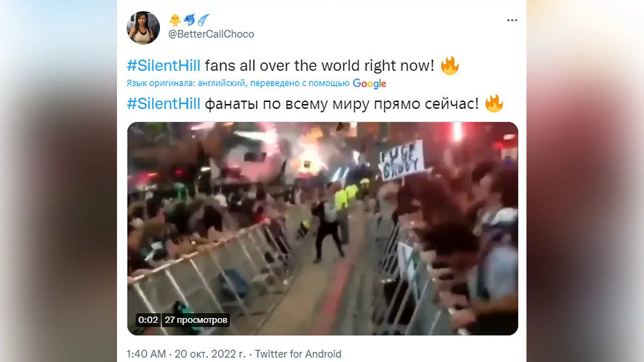Open the BetterCallChoco profile avatar

point(143,27)
